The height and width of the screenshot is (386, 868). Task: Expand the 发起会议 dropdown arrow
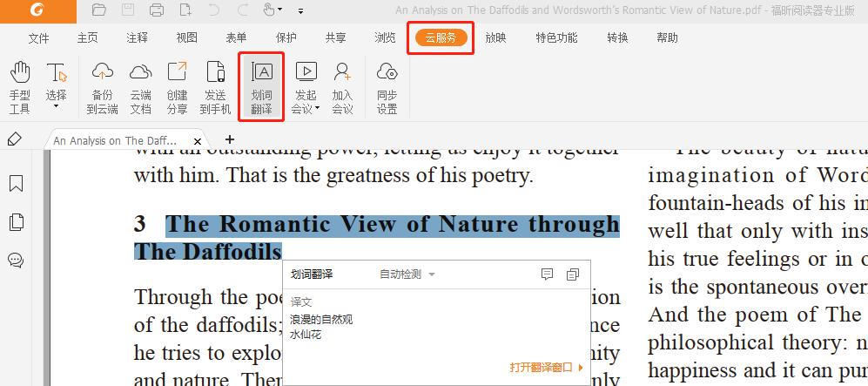317,110
